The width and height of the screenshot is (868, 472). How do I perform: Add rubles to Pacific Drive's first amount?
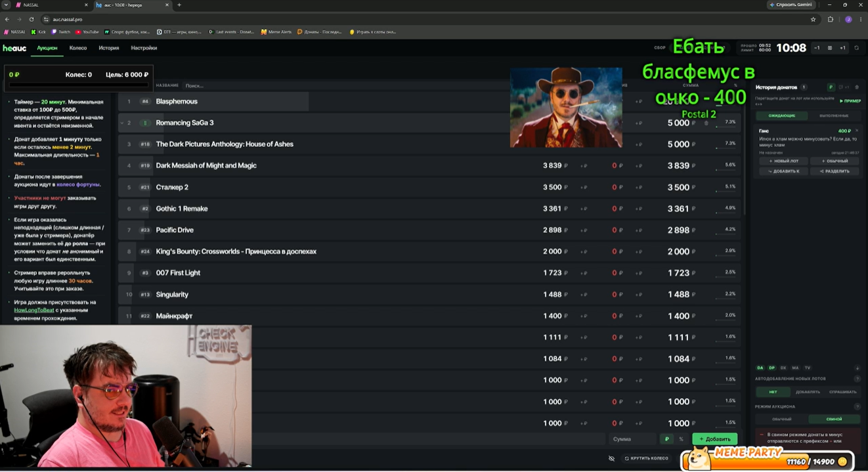point(584,230)
